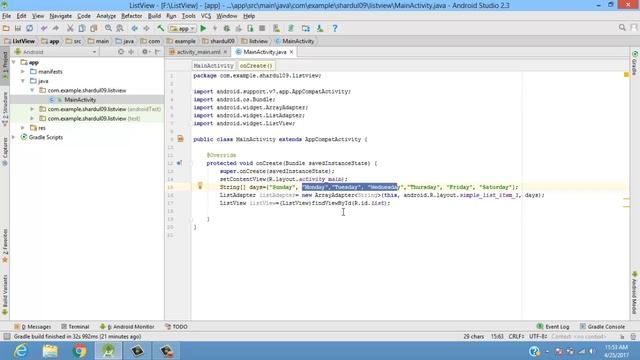Click the Help question mark toolbar icon
The height and width of the screenshot is (360, 640).
click(x=335, y=28)
